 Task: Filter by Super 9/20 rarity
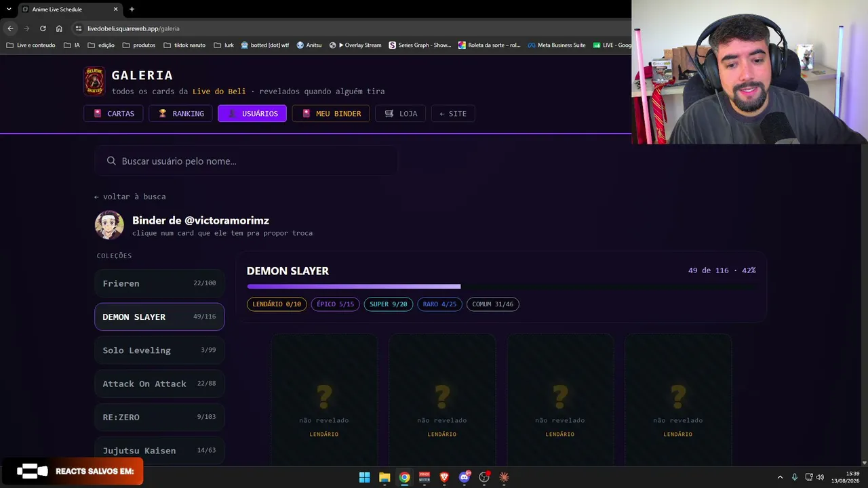pyautogui.click(x=389, y=304)
